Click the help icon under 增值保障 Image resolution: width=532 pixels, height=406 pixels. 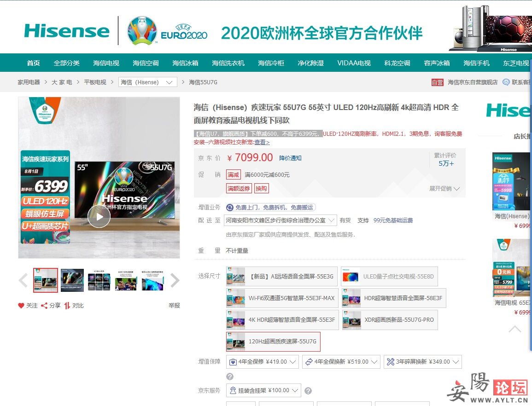click(x=230, y=377)
